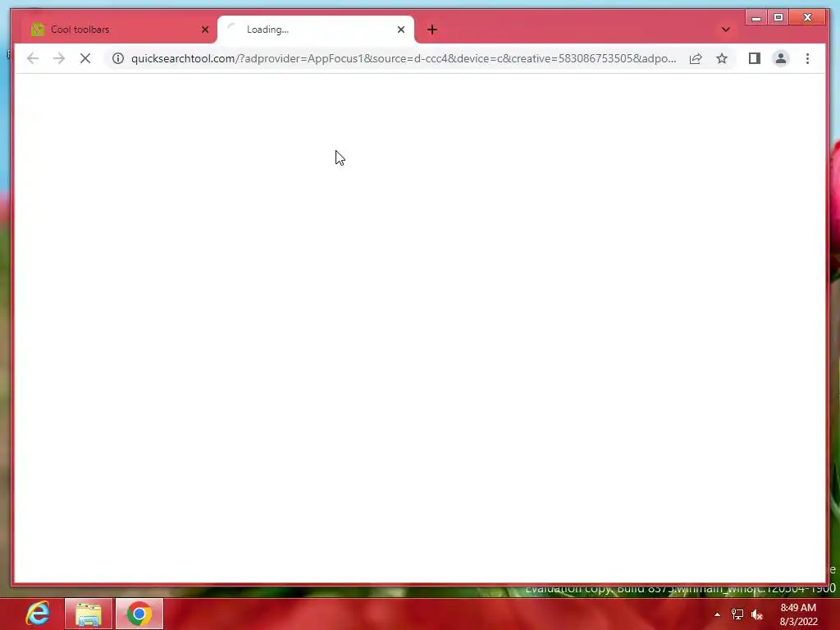840x630 pixels.
Task: Close the Loading tab
Action: [x=400, y=30]
